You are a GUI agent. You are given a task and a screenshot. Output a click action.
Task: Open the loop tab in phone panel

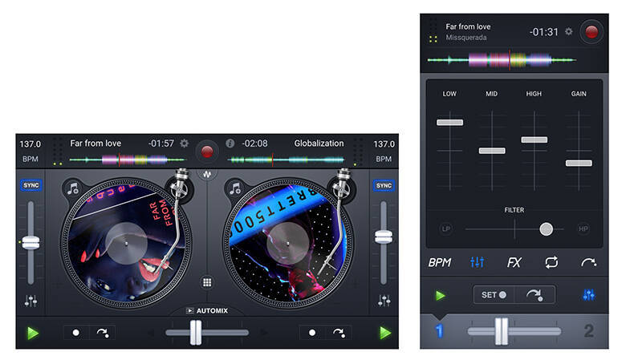551,262
